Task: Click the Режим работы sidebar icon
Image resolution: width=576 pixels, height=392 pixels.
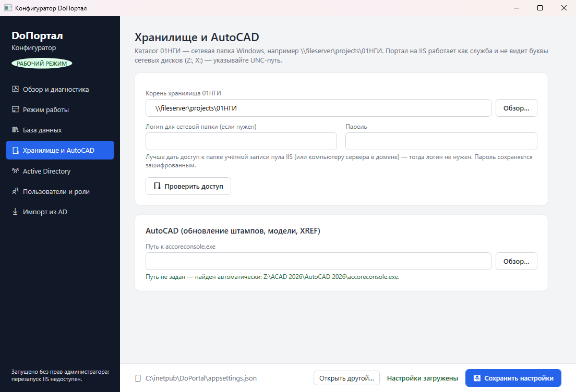Action: (15, 109)
